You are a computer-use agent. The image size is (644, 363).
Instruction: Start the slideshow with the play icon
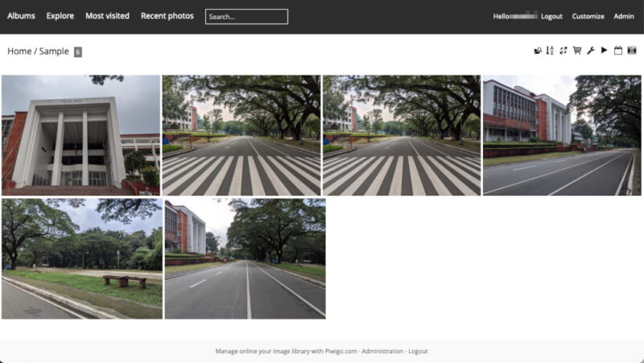point(605,51)
